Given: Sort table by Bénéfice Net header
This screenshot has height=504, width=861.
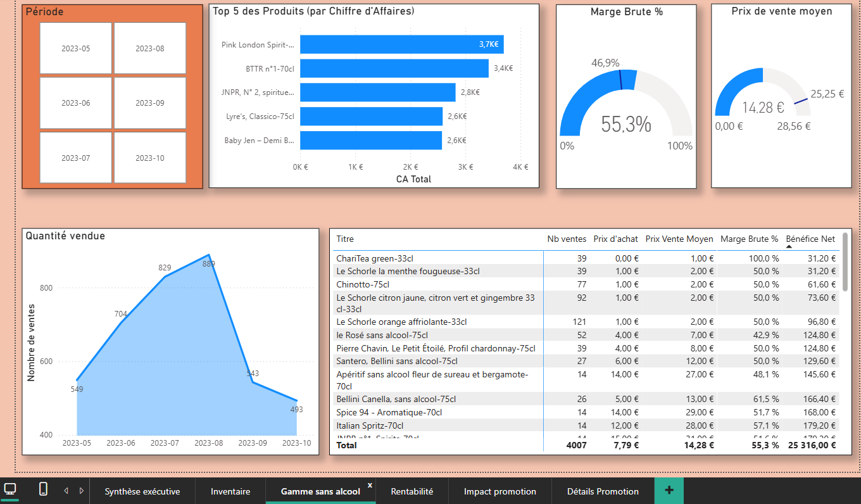Looking at the screenshot, I should [x=810, y=239].
